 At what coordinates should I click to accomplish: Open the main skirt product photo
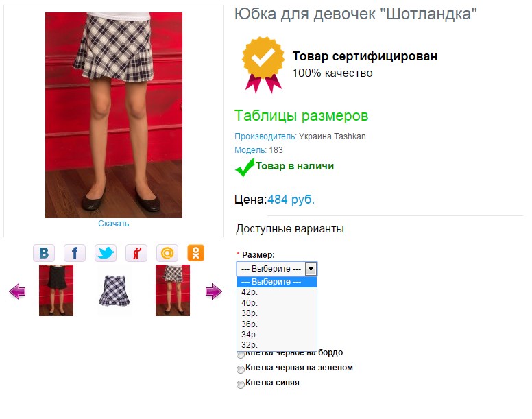pos(114,115)
